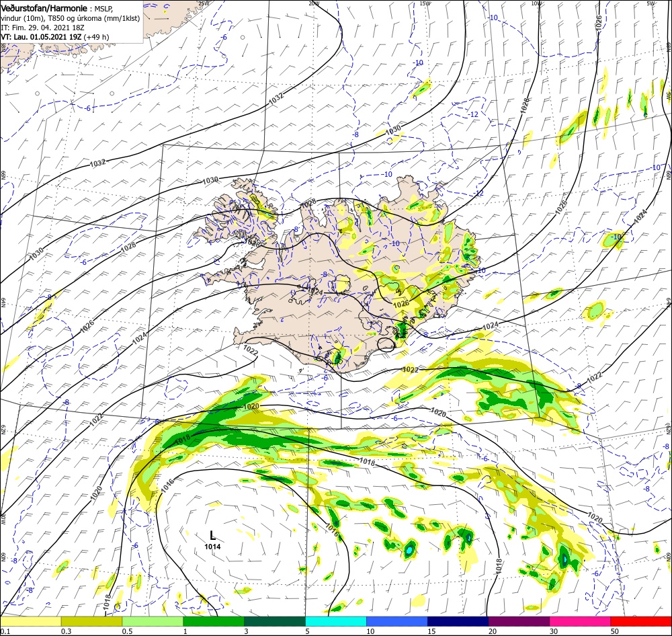Click the 'IT: Fim. 29. 04. 2021 18Z' line
672x636 pixels.
coord(42,28)
